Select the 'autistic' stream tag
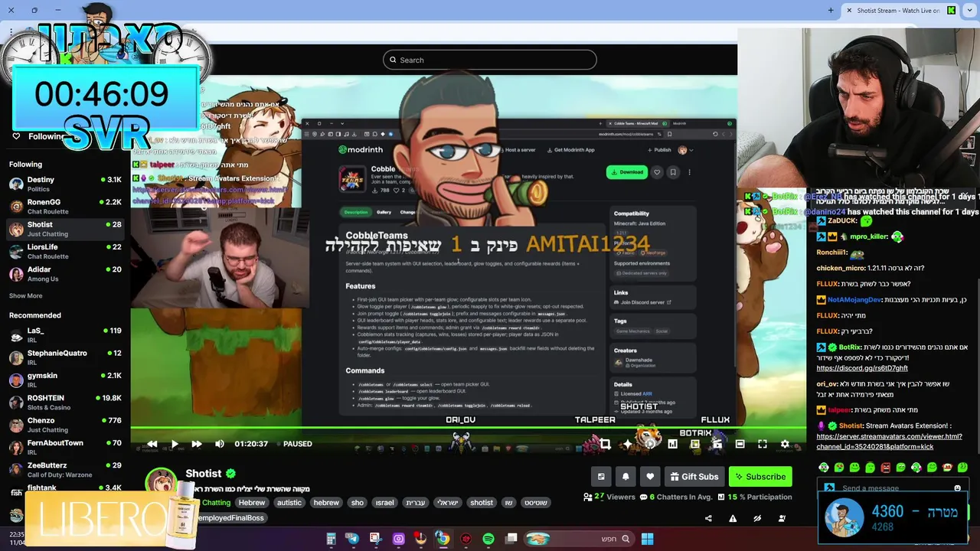 289,503
